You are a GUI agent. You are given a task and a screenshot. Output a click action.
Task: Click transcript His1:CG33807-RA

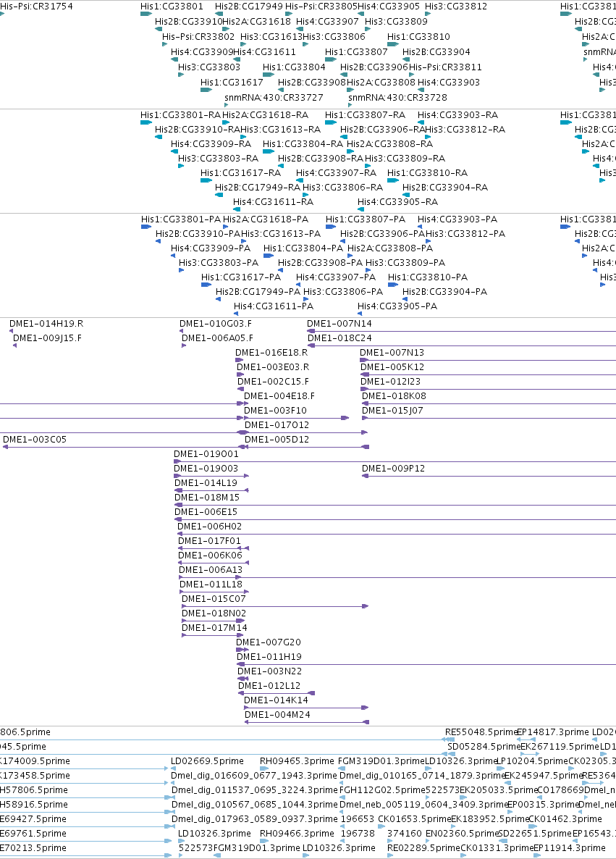coord(366,115)
